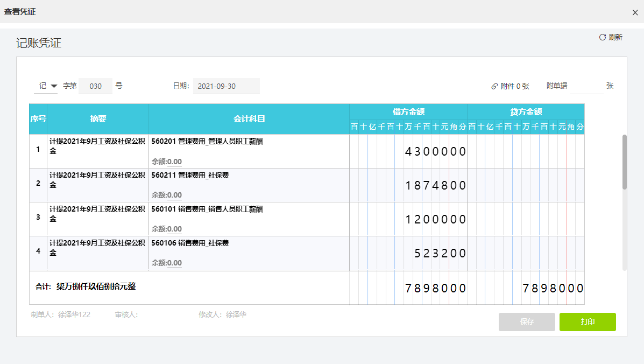This screenshot has height=364, width=644.
Task: Select account 560101 销售费用_销售人员职工薪酬
Action: click(207, 209)
